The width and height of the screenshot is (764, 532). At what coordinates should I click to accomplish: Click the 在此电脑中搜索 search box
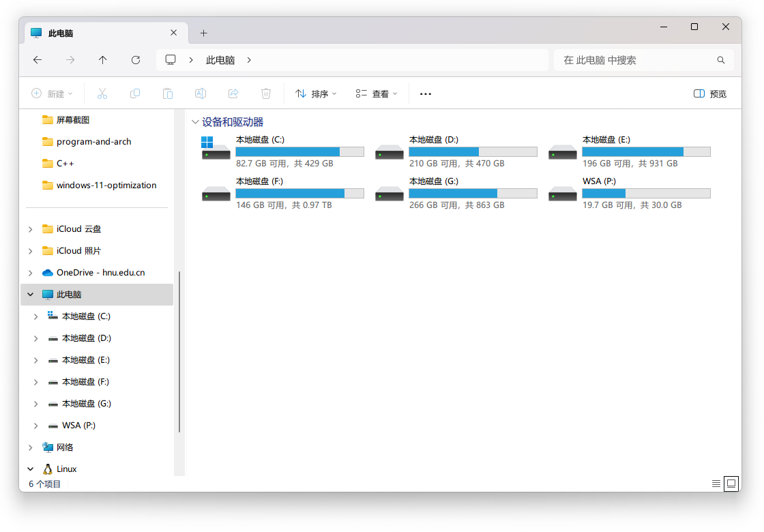pyautogui.click(x=641, y=60)
